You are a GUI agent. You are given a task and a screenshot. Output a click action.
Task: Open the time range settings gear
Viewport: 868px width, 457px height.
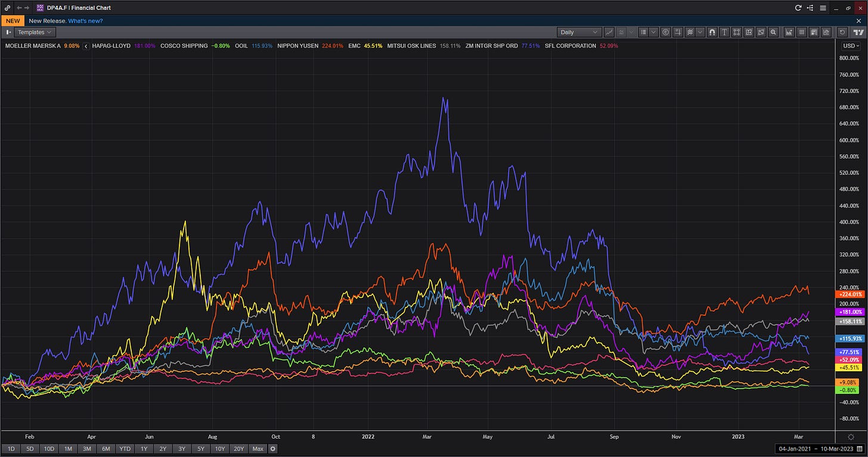point(273,449)
